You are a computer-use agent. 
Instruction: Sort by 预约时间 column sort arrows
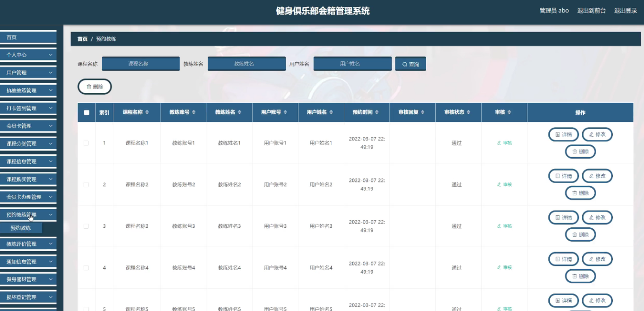[x=377, y=112]
